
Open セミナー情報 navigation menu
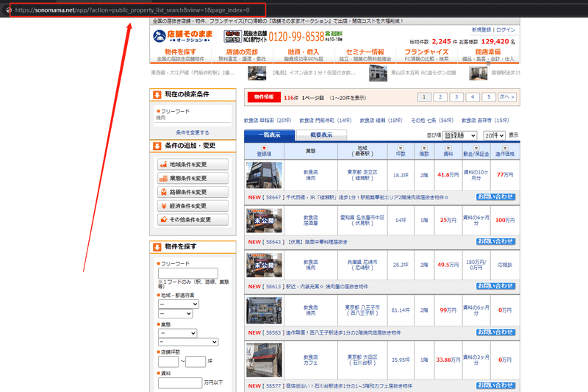click(365, 54)
